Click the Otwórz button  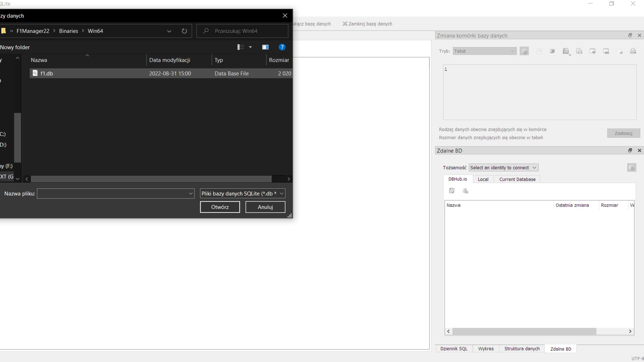pos(220,207)
